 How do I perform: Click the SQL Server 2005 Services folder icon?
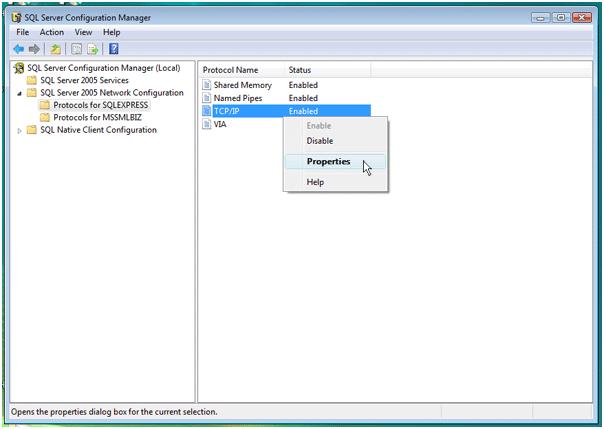click(x=32, y=80)
